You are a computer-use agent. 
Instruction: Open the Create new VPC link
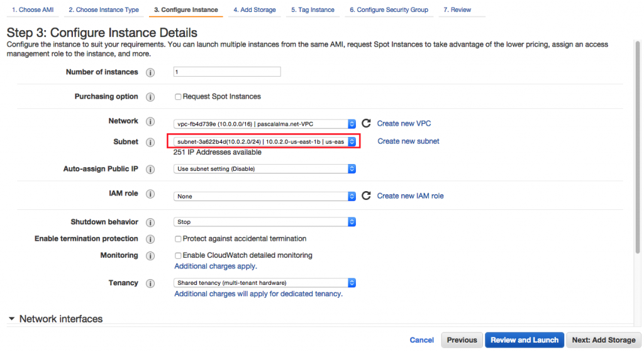pyautogui.click(x=404, y=124)
